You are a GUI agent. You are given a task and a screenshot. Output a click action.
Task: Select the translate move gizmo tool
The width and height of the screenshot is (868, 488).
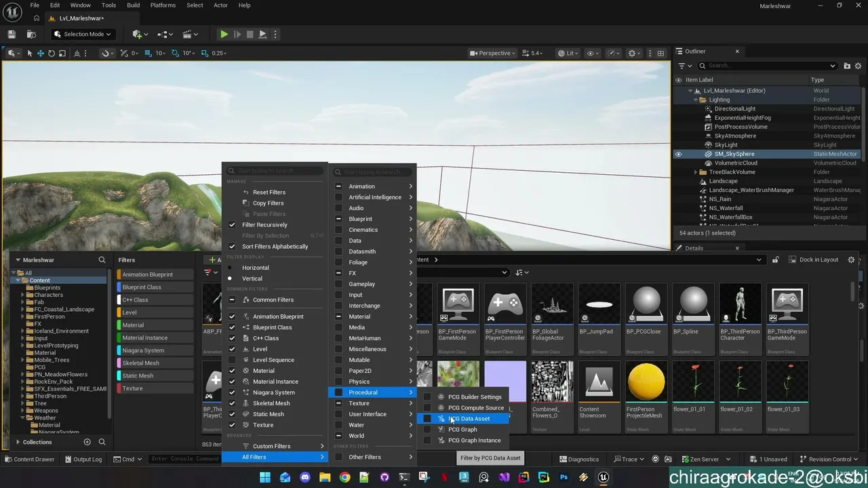point(41,53)
